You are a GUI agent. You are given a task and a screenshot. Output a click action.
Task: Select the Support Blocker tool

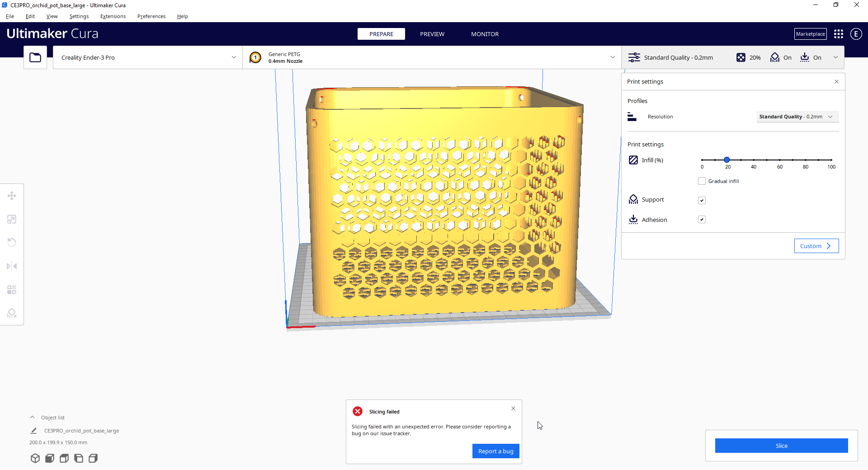coord(11,313)
